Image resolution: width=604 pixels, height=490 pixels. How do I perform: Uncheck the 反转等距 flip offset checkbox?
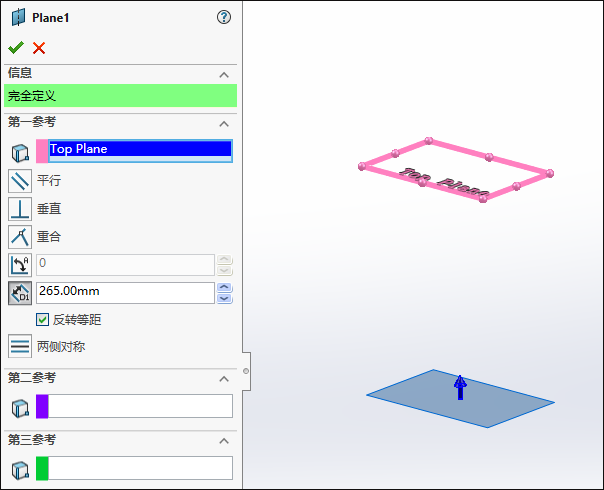[42, 319]
